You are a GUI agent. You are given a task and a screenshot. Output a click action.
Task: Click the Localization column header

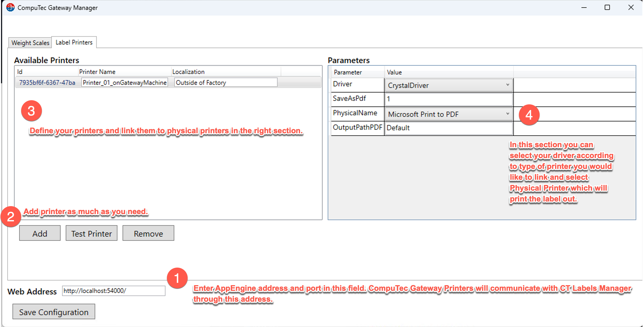[x=226, y=72]
